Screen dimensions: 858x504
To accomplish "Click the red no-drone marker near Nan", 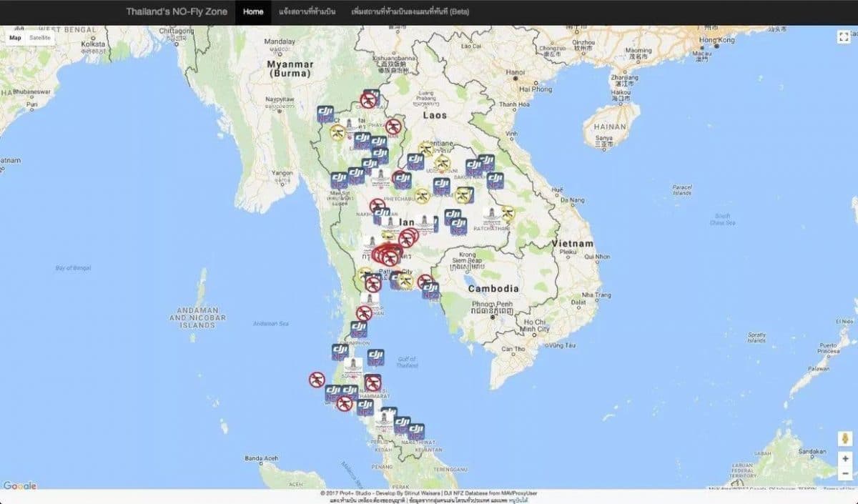I will point(393,127).
